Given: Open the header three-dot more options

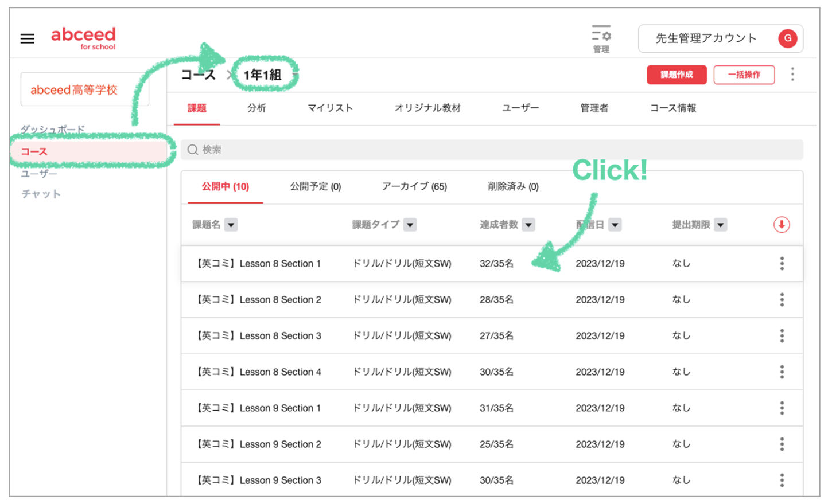Looking at the screenshot, I should (x=792, y=74).
